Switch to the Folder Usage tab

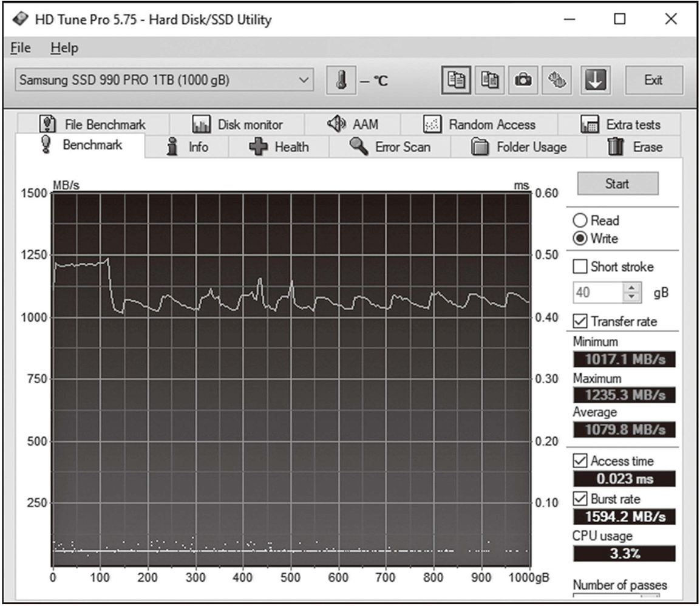[519, 147]
